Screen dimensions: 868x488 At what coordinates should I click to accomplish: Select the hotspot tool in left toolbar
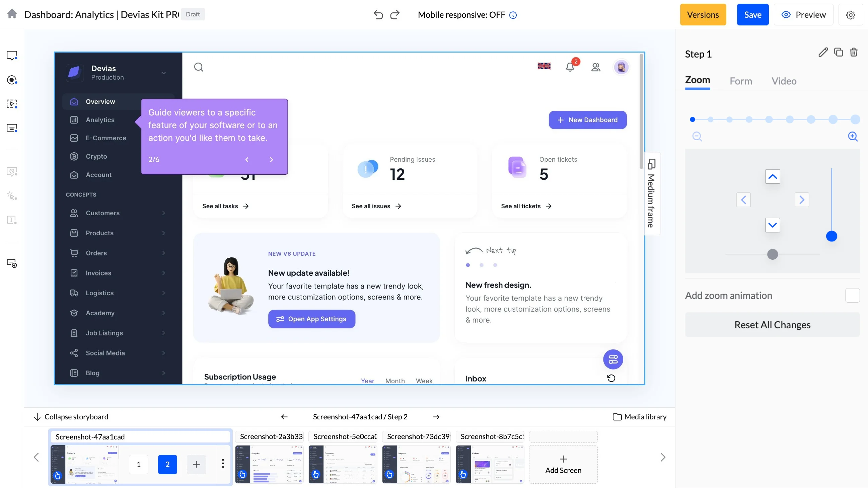[x=12, y=80]
